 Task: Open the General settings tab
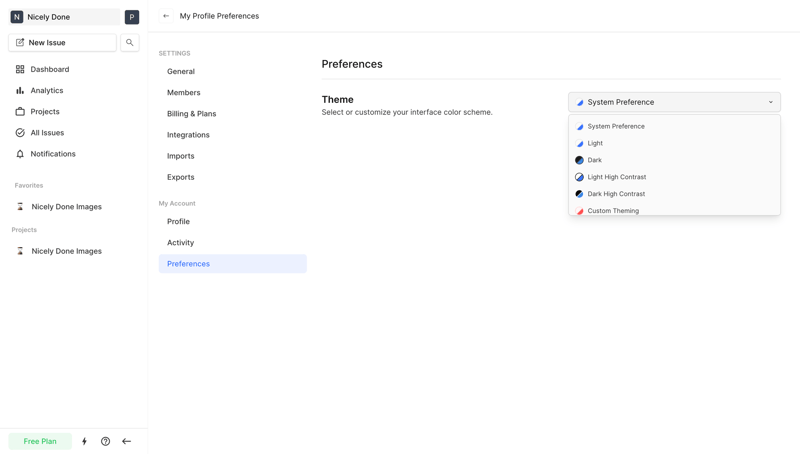[181, 72]
